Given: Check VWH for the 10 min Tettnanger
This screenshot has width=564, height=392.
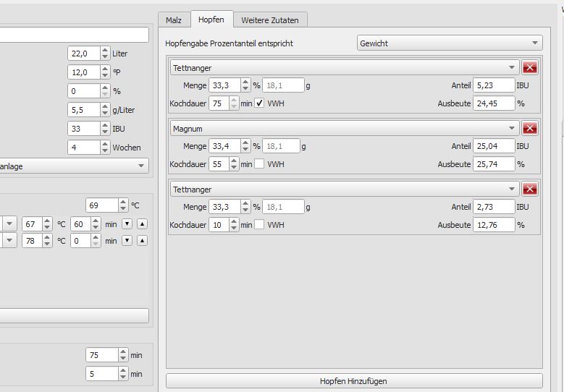Looking at the screenshot, I should [259, 225].
